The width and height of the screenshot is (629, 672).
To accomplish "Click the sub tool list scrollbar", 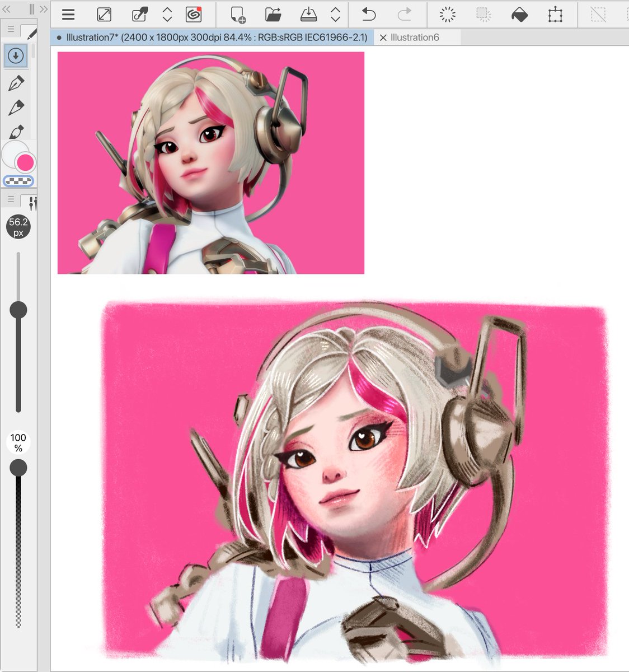I will [x=34, y=50].
